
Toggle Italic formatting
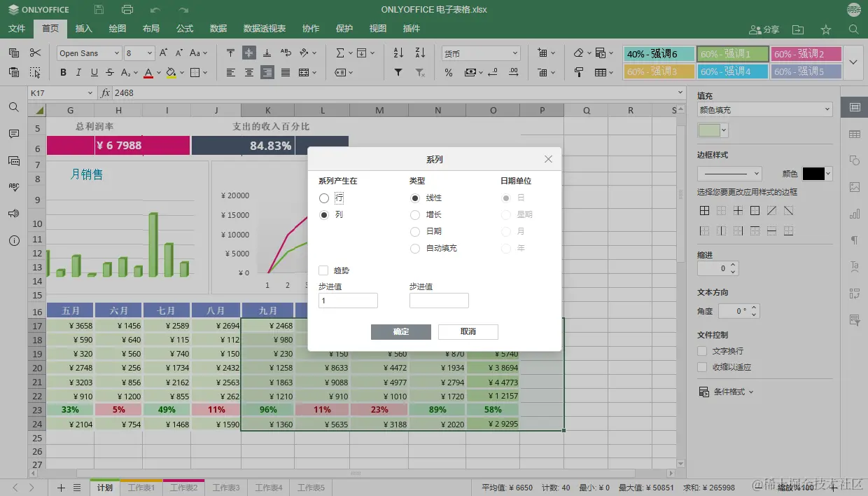pos(78,72)
